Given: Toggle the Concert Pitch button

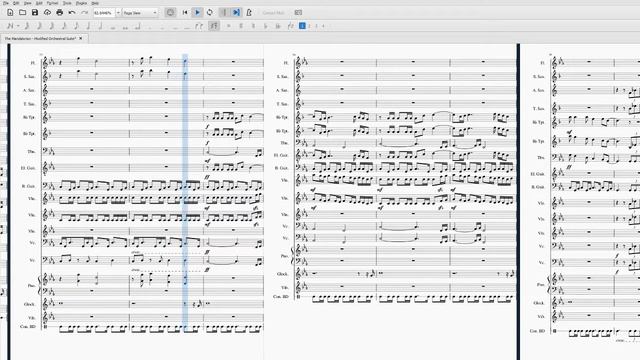Looking at the screenshot, I should pos(273,13).
